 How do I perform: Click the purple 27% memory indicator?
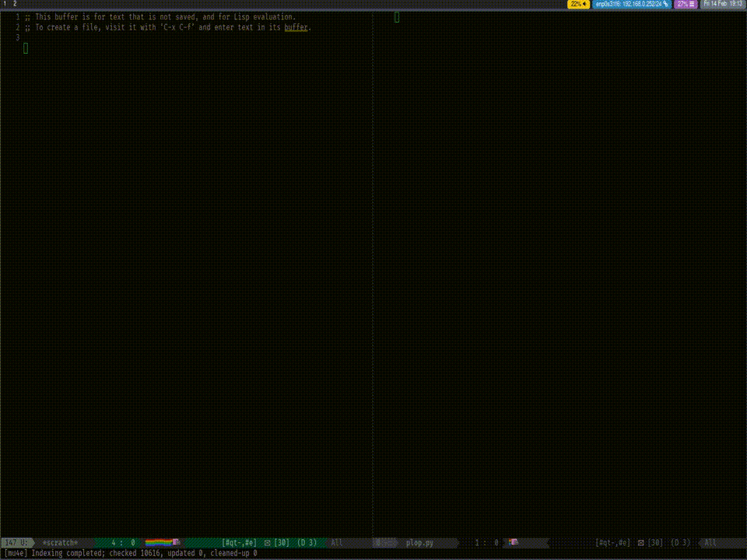686,4
